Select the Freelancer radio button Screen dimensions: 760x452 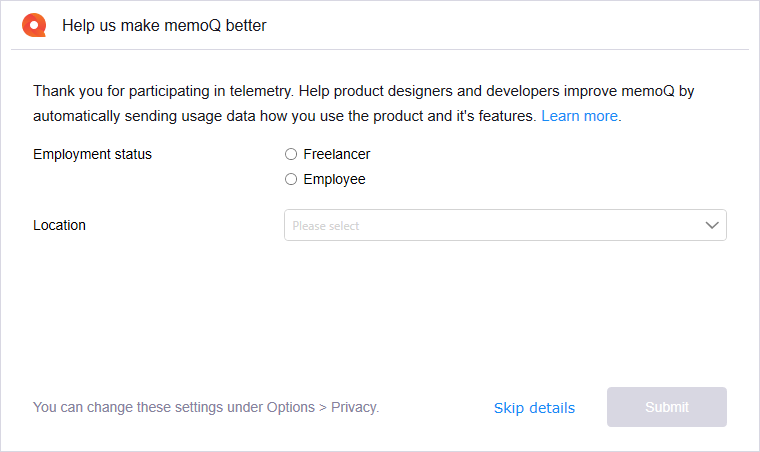point(291,154)
